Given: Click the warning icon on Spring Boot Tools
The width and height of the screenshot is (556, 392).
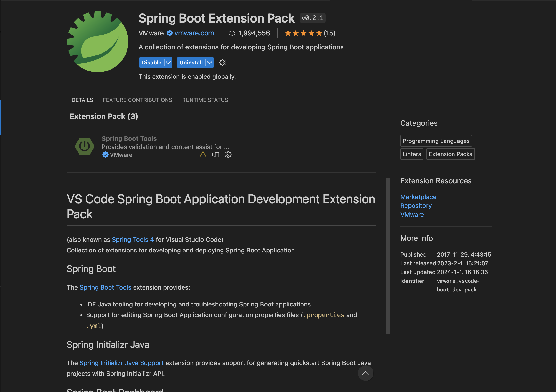Looking at the screenshot, I should pos(203,155).
